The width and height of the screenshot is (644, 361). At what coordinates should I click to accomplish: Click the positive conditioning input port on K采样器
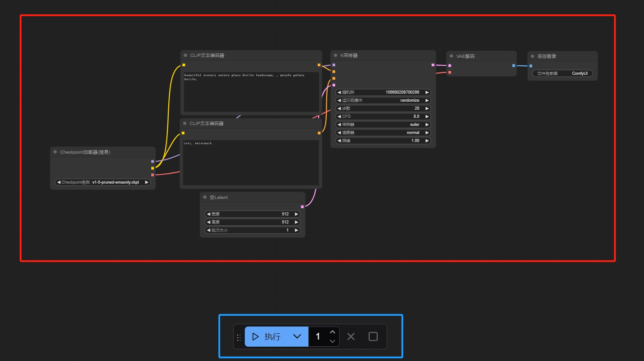click(334, 72)
